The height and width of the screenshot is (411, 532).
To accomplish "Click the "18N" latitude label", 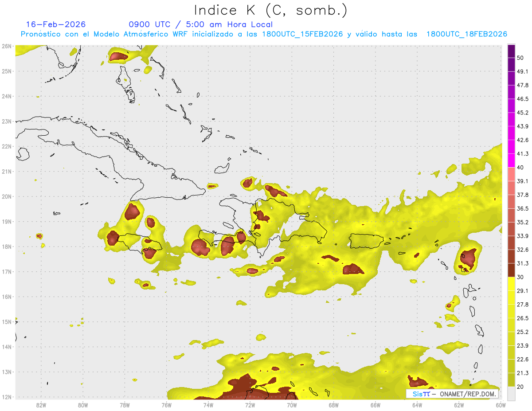I will click(6, 247).
